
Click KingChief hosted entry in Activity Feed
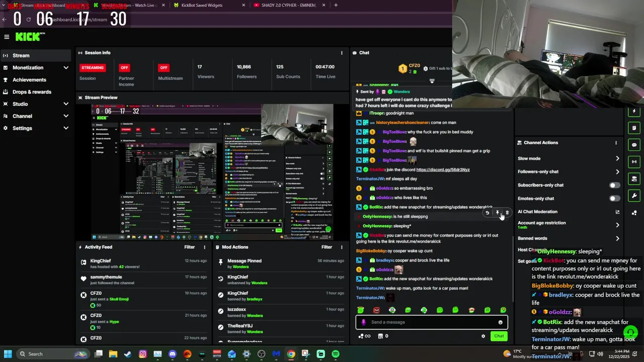click(100, 261)
